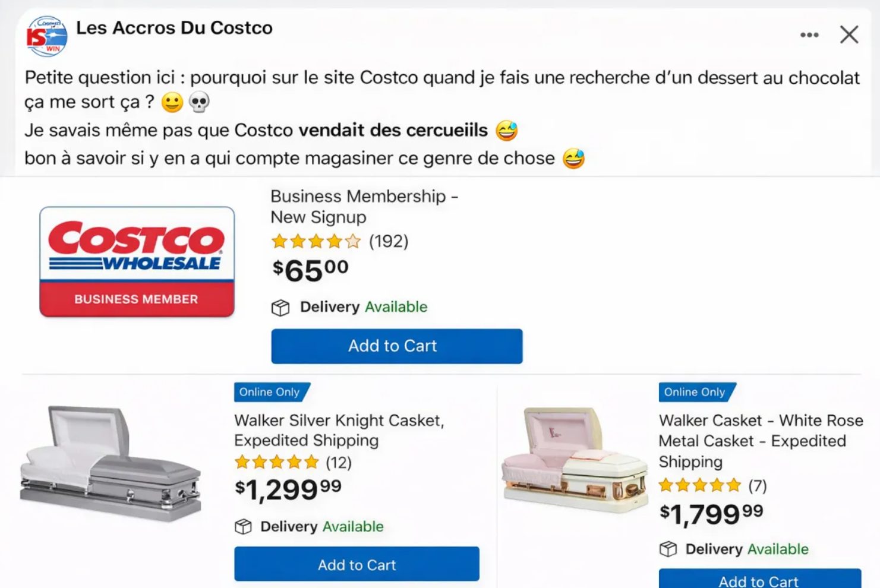880x588 pixels.
Task: Add the Walker Silver Knight Casket to cart
Action: 356,564
